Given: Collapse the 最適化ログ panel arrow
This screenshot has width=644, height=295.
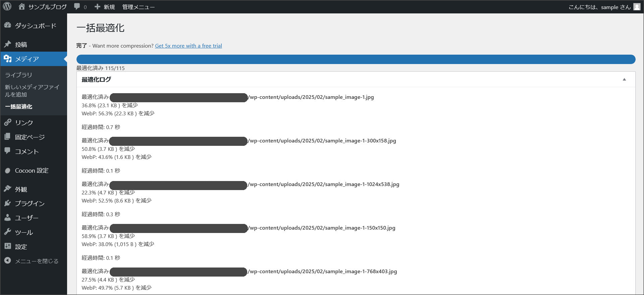Looking at the screenshot, I should point(624,79).
